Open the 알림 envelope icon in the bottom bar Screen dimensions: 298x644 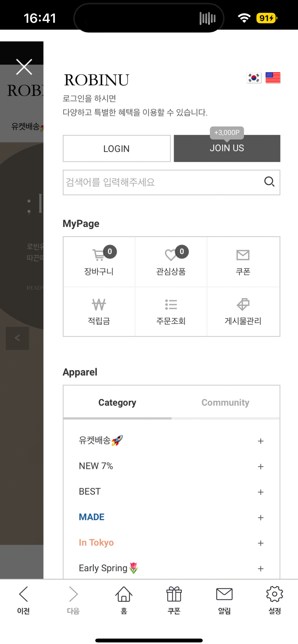224,594
